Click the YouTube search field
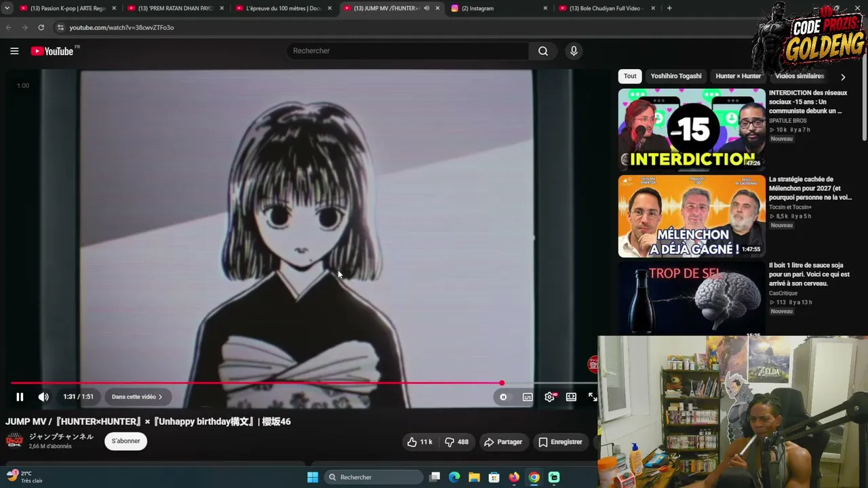This screenshot has height=488, width=868. point(409,51)
